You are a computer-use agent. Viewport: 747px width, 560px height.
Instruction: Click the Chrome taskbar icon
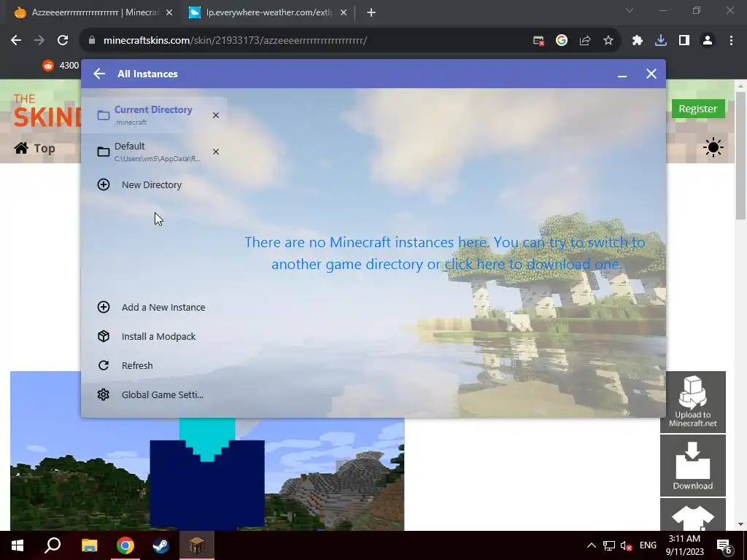click(125, 545)
